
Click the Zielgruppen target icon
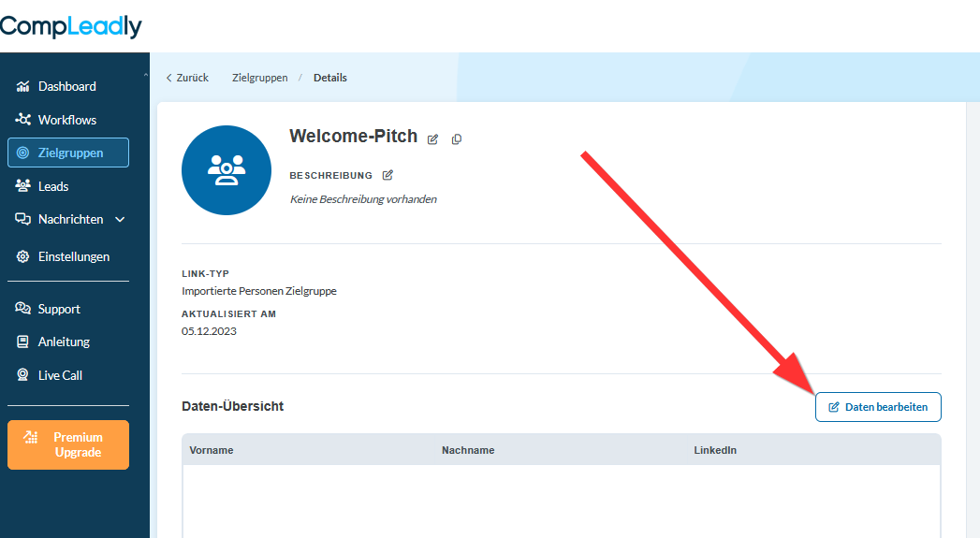tap(23, 153)
